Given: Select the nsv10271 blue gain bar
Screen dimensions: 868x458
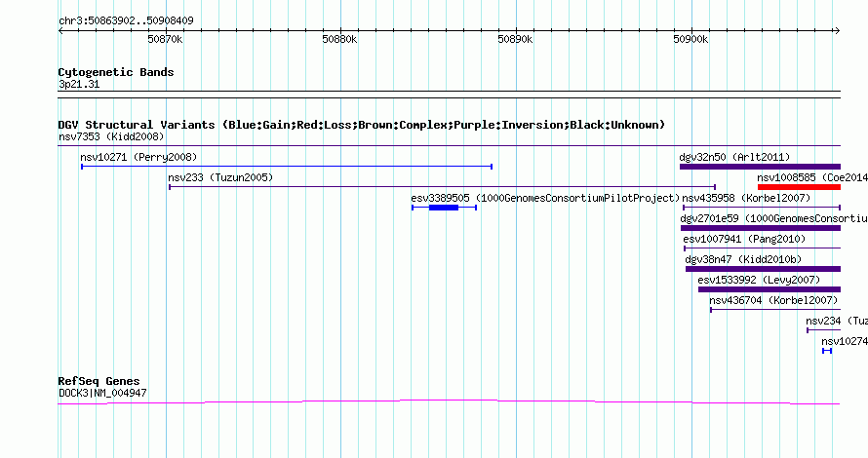Looking at the screenshot, I should point(287,167).
